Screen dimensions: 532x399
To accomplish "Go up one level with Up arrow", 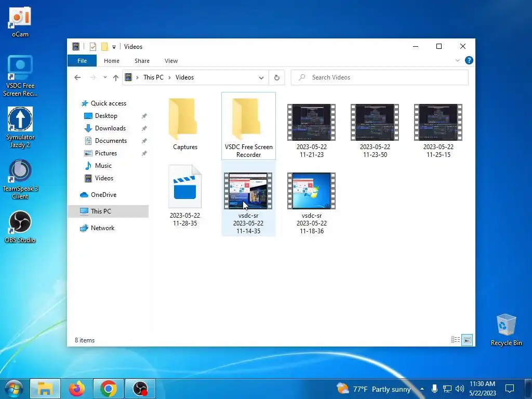I will pos(116,77).
